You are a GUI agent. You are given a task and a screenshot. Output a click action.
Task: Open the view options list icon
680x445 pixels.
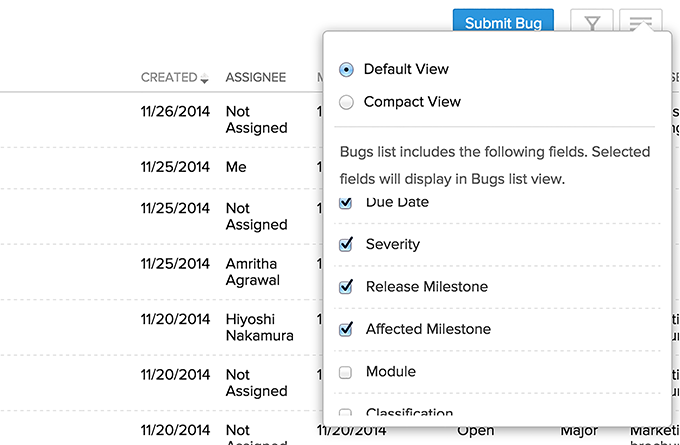(x=640, y=22)
